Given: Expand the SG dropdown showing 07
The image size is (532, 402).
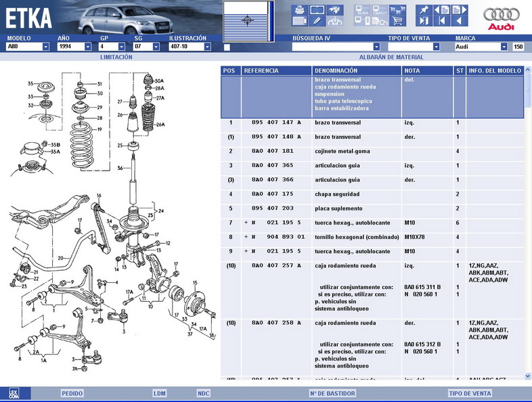Looking at the screenshot, I should (x=146, y=47).
